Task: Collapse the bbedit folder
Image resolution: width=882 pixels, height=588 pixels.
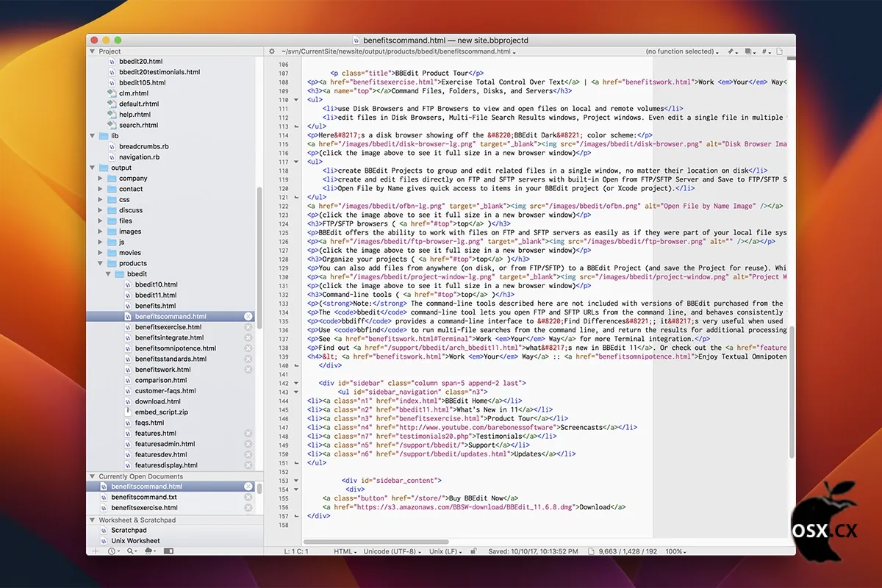Action: tap(108, 274)
